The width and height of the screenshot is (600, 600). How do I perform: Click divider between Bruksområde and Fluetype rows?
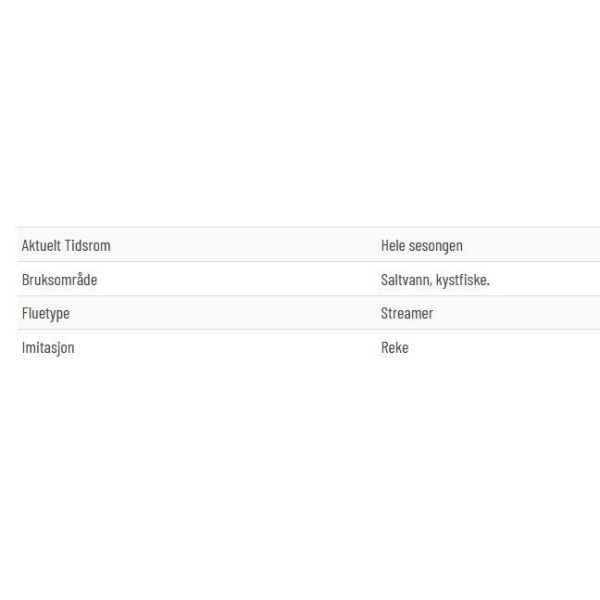[x=308, y=295]
